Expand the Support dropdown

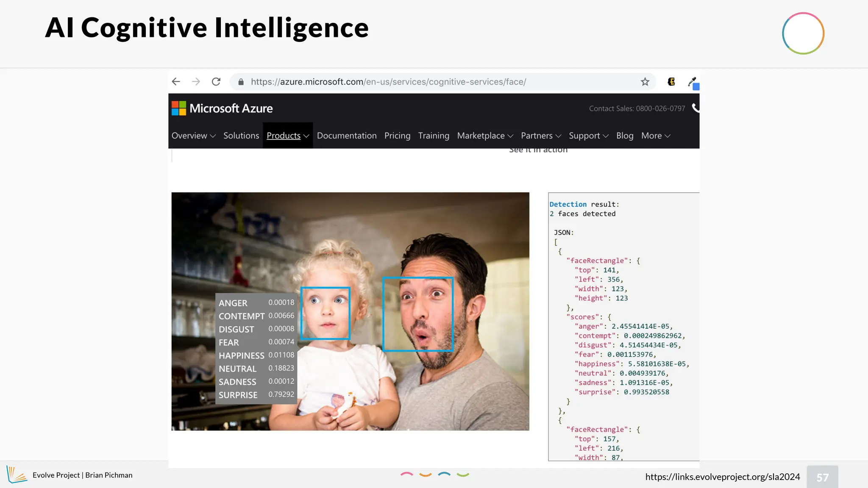(x=589, y=136)
